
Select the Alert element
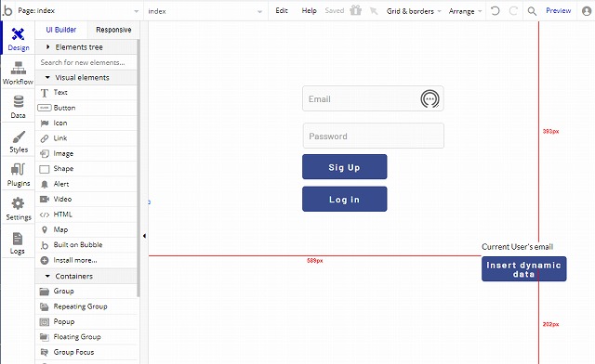[86, 184]
